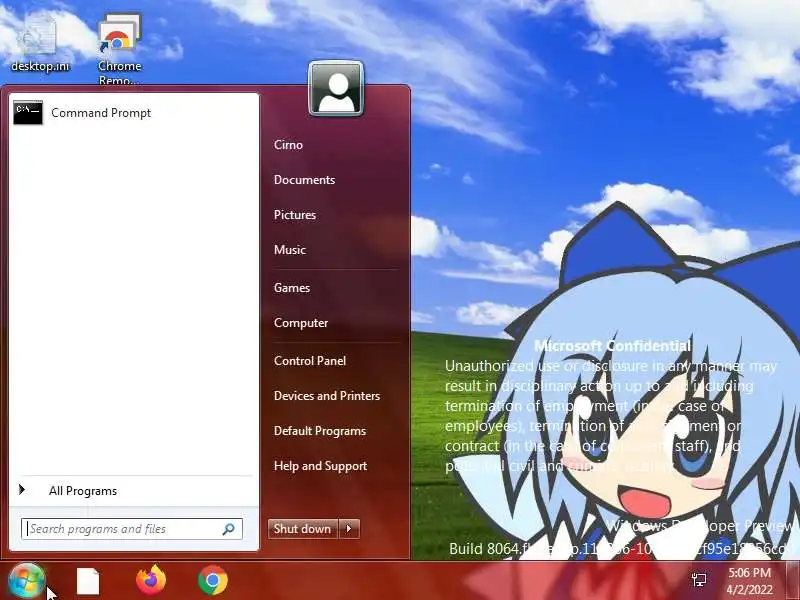The width and height of the screenshot is (800, 600).
Task: Open Music from Start menu
Action: pos(290,250)
